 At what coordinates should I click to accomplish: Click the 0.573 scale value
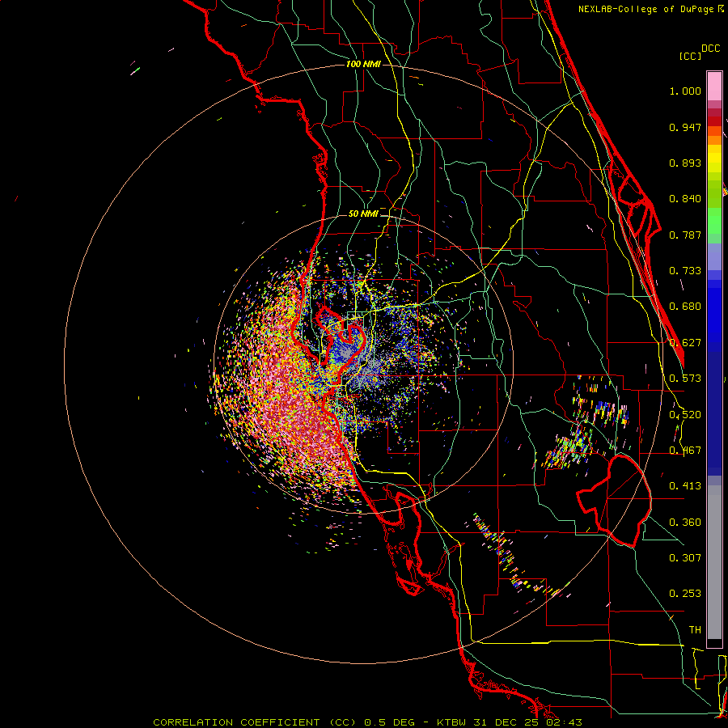point(685,379)
